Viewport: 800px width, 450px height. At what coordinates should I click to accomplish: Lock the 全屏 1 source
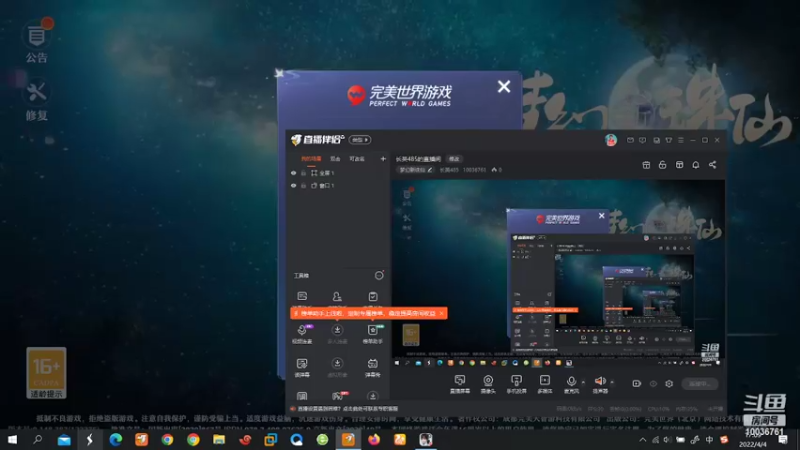point(304,173)
